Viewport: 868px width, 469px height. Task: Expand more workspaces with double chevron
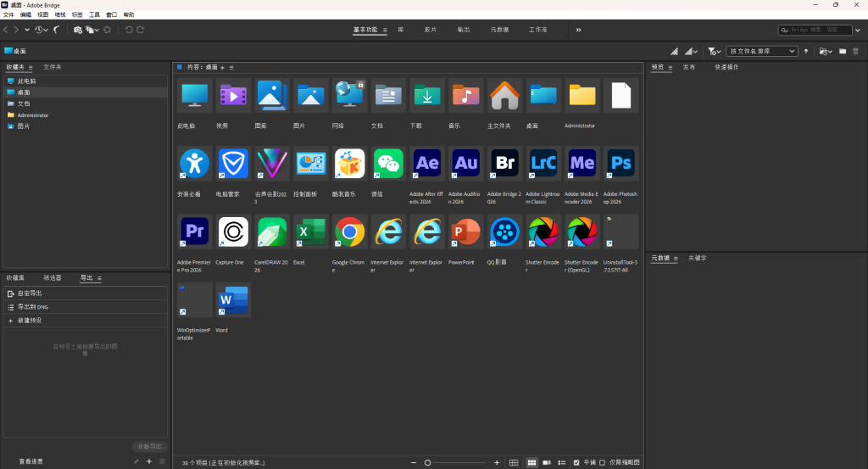pos(578,30)
